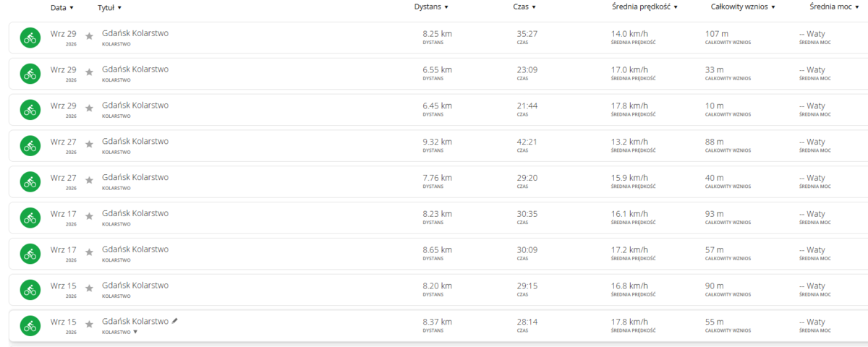
Task: Sort activities by the Dystans column header
Action: pos(431,7)
